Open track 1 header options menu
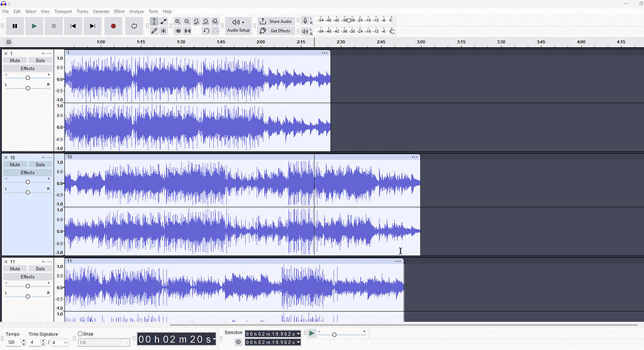 [x=50, y=54]
